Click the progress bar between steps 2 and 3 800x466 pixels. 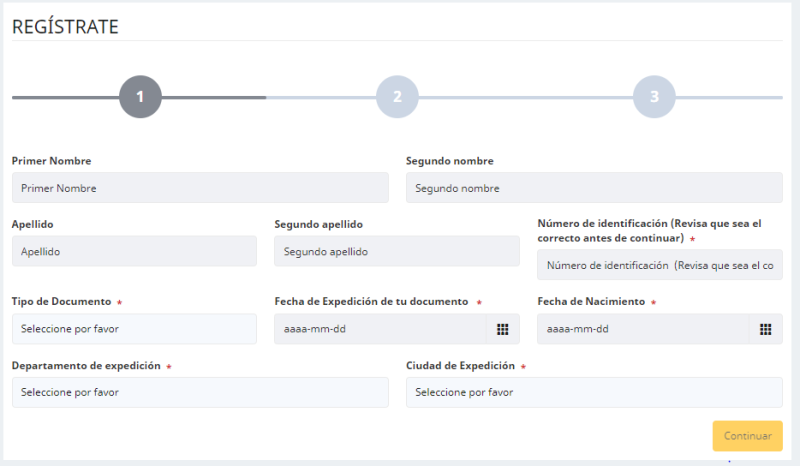point(525,97)
